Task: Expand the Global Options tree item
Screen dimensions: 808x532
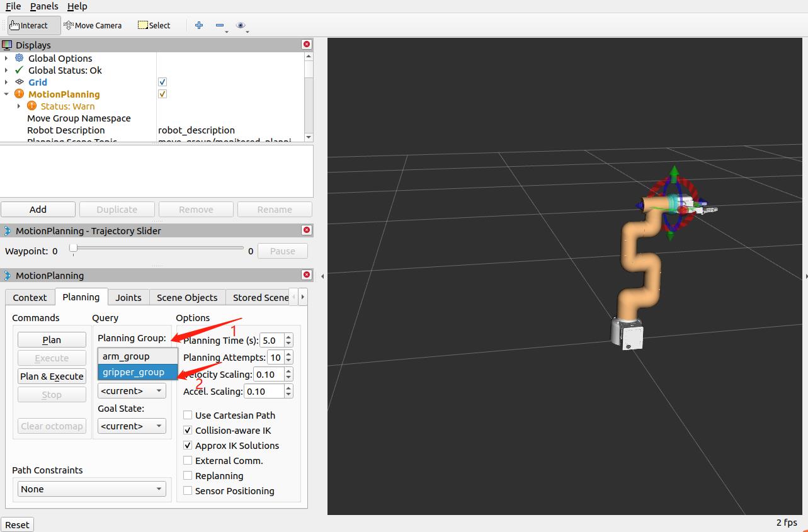Action: coord(6,58)
